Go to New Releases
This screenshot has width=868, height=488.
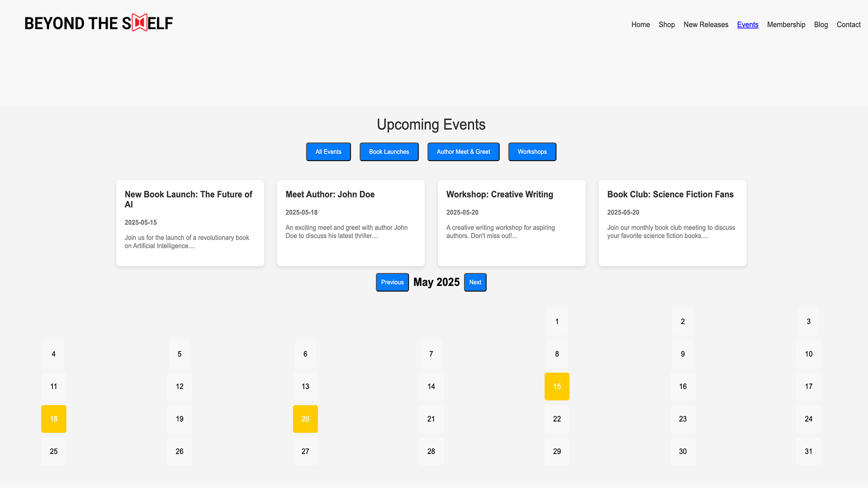706,24
